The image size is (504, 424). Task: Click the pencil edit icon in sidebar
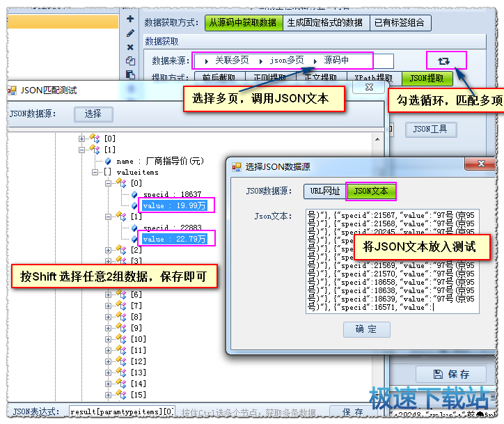coord(130,33)
